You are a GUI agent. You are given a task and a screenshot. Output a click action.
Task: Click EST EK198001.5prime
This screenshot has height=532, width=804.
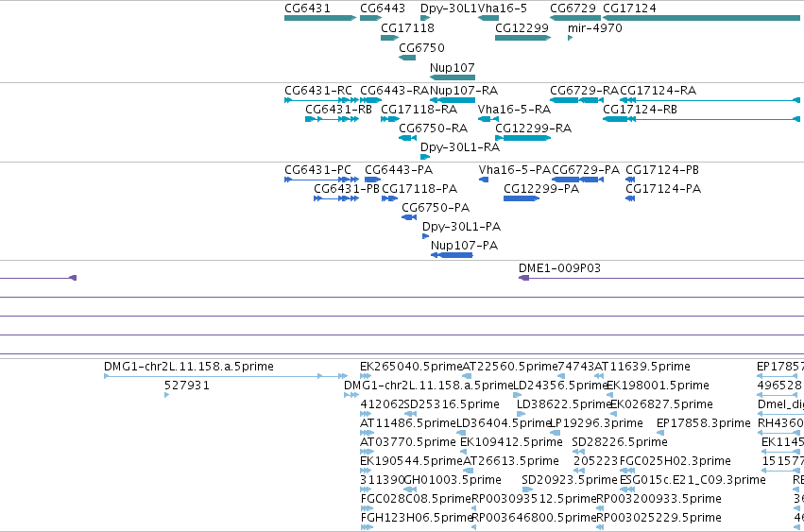tap(658, 386)
